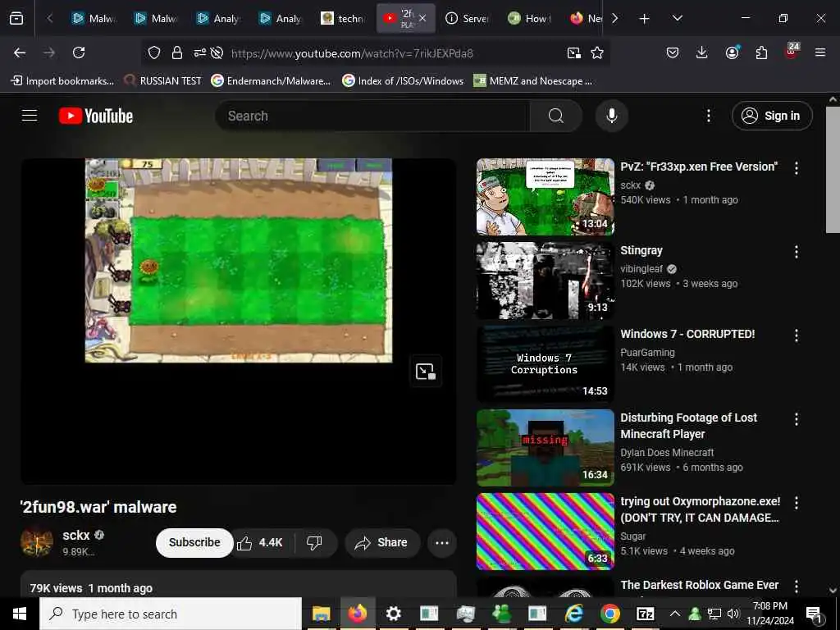Open the RUSSIAN TEST bookmark

point(163,81)
